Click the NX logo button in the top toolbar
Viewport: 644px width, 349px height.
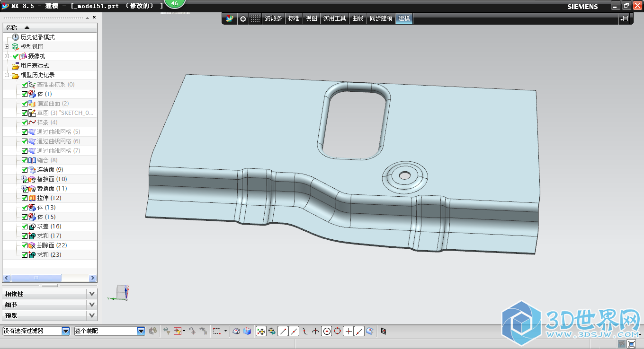point(230,18)
